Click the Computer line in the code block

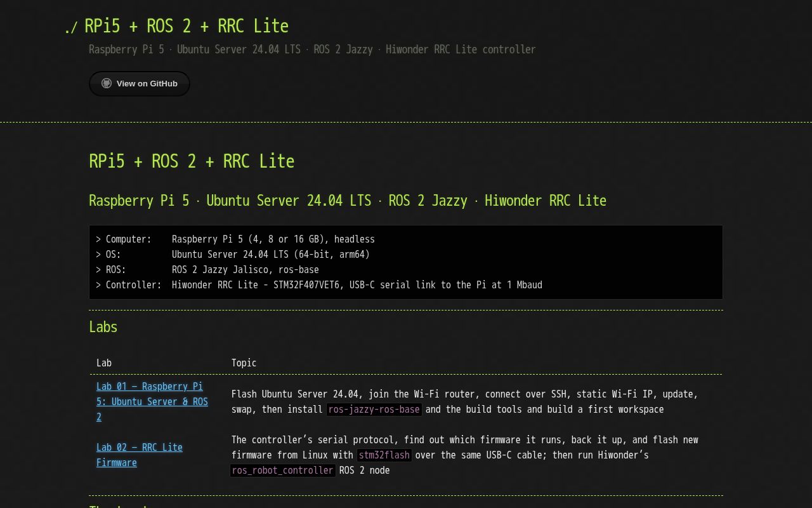pyautogui.click(x=235, y=239)
